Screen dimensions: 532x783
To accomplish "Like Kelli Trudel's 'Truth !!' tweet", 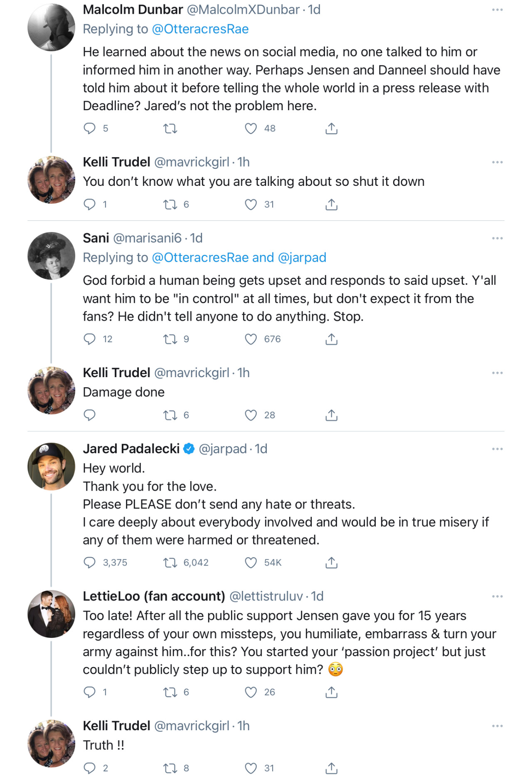I will click(x=251, y=768).
